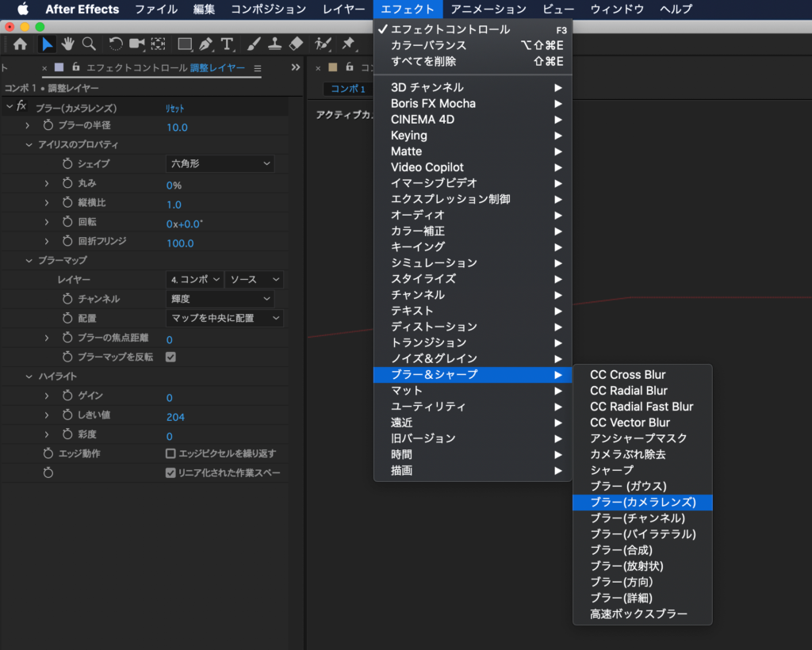The width and height of the screenshot is (812, 650).
Task: Expand the ゲイン property
Action: point(47,396)
